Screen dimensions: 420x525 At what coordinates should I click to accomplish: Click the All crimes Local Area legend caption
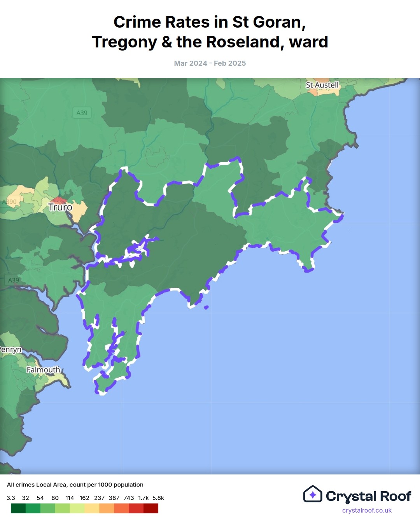click(x=75, y=485)
